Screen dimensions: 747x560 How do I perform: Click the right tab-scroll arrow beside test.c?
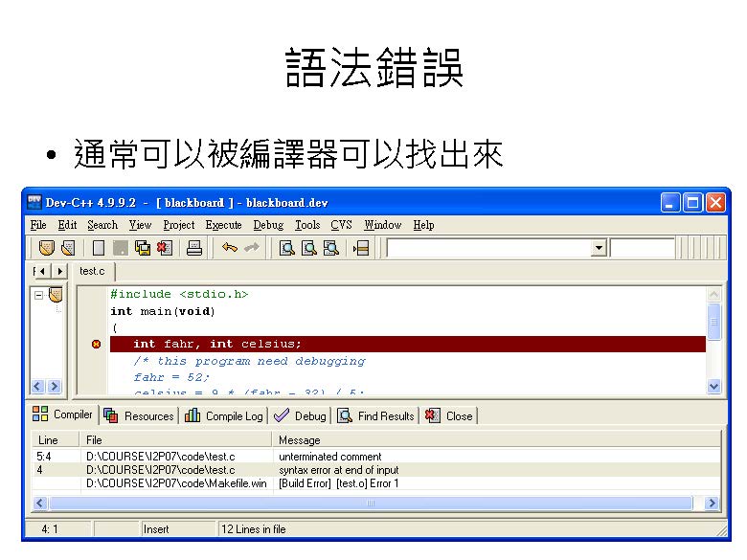tap(61, 272)
